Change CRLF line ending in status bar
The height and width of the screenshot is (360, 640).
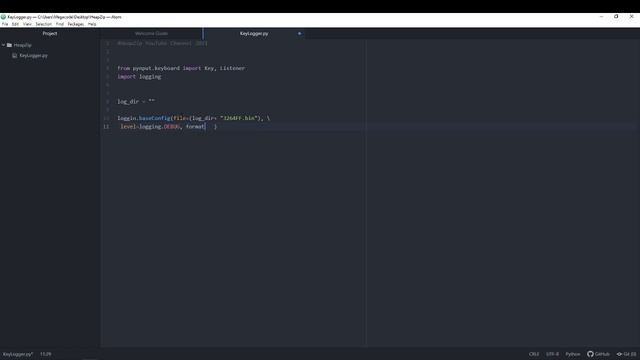coord(534,354)
